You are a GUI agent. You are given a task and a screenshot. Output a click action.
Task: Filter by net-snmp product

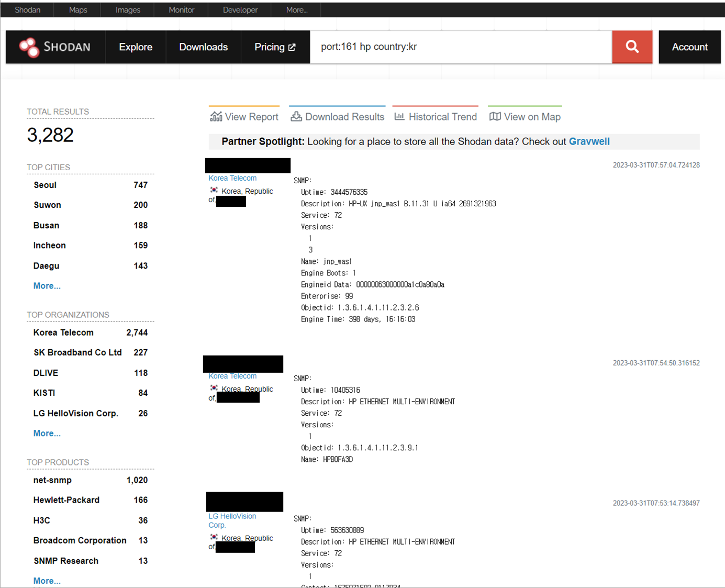(91, 480)
